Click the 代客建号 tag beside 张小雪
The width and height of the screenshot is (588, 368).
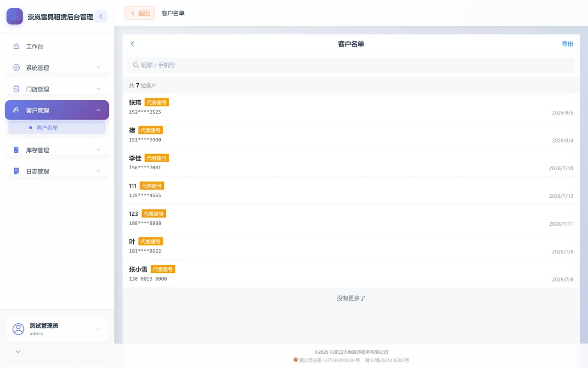point(163,269)
